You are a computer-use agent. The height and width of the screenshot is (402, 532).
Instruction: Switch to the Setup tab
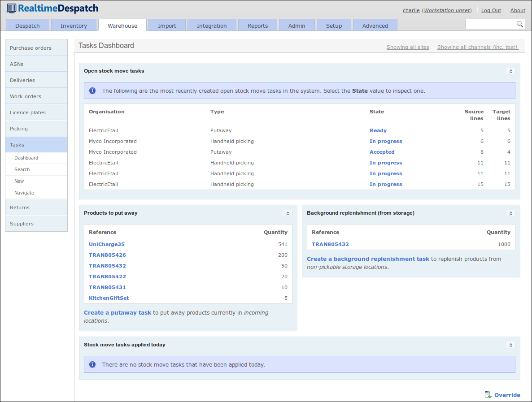tap(334, 26)
